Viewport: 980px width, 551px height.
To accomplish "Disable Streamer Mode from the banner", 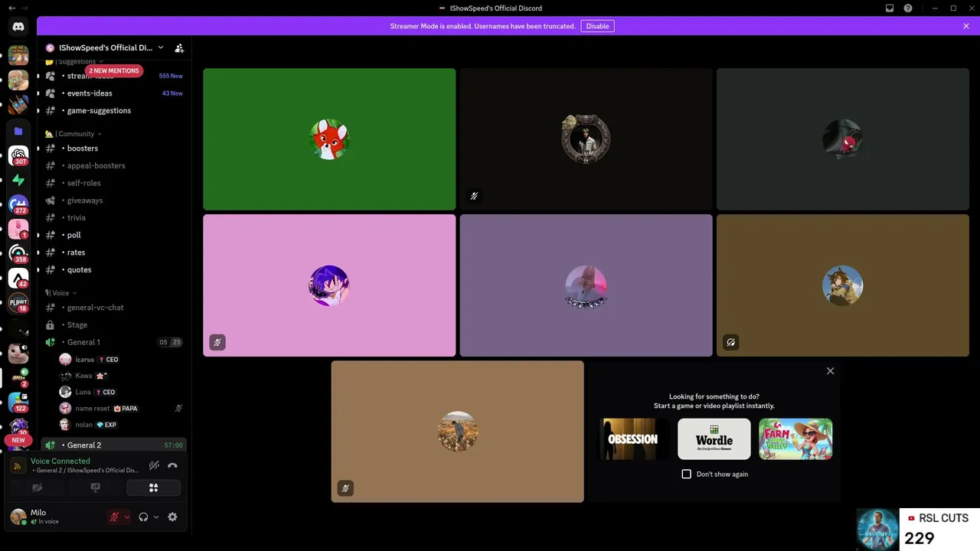I will coord(597,26).
